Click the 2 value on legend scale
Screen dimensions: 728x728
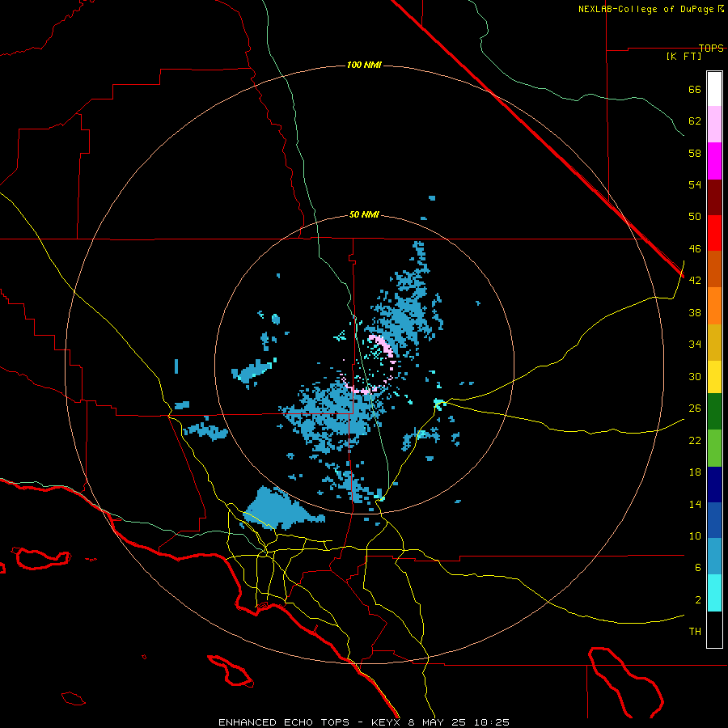697,599
